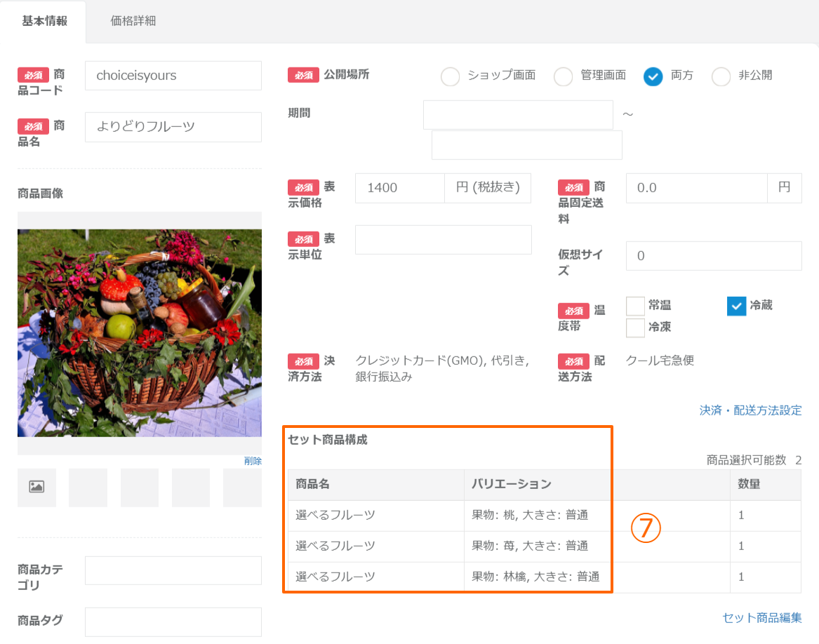
Task: Switch to the 価格詳細 tab
Action: point(133,21)
